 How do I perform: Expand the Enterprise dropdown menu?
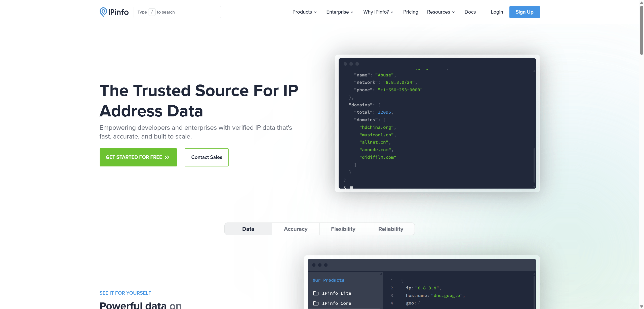click(340, 12)
